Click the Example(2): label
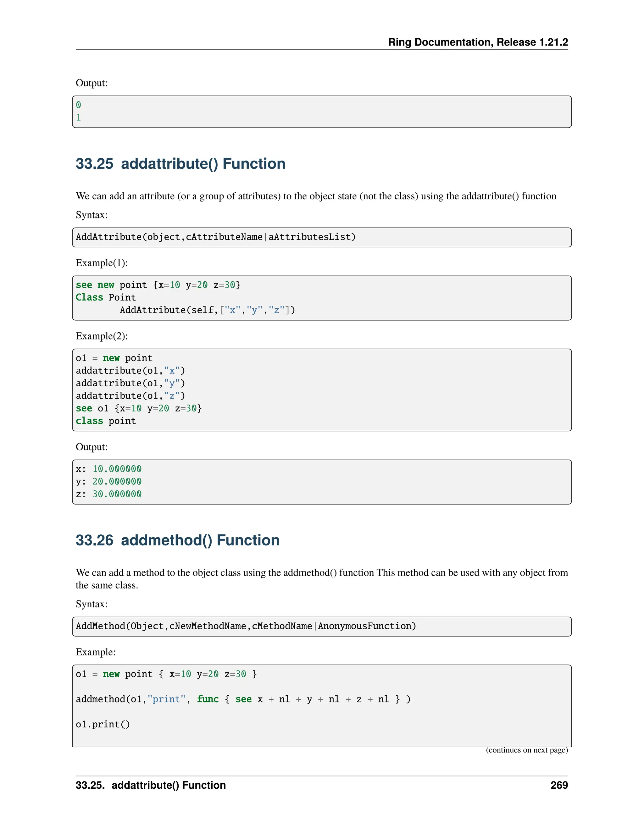This screenshot has height=833, width=644. [x=102, y=336]
